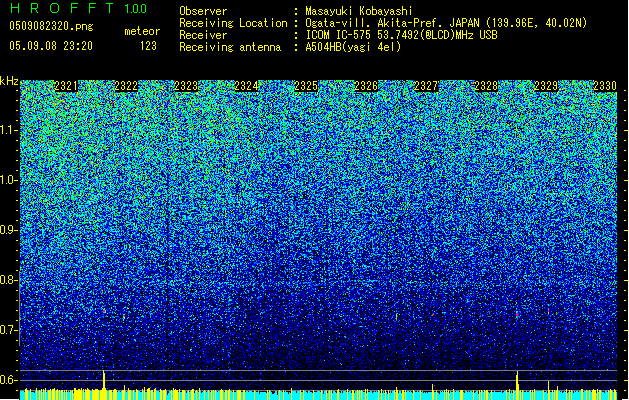Click the 1.0 frequency axis label
This screenshot has height=400, width=629.
point(9,180)
